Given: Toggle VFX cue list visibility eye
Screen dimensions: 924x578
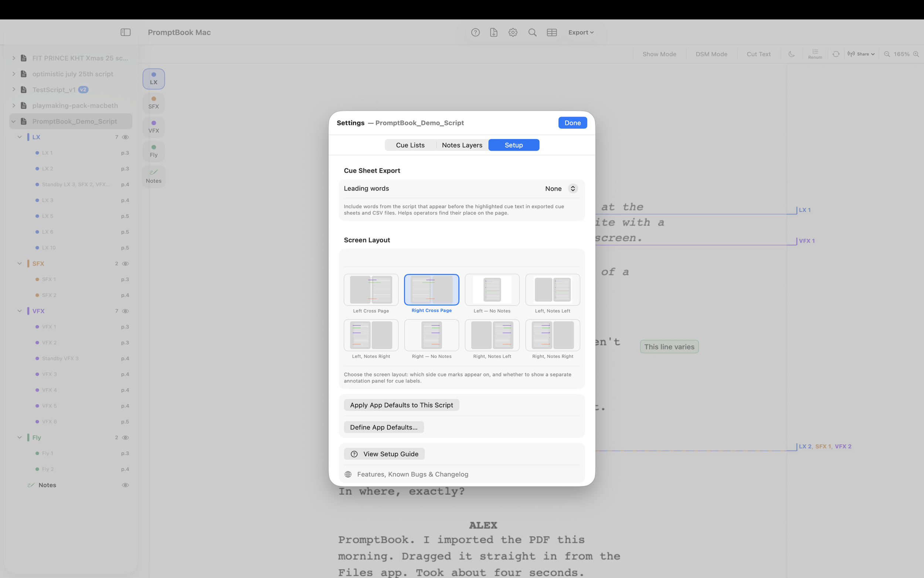Looking at the screenshot, I should (125, 311).
